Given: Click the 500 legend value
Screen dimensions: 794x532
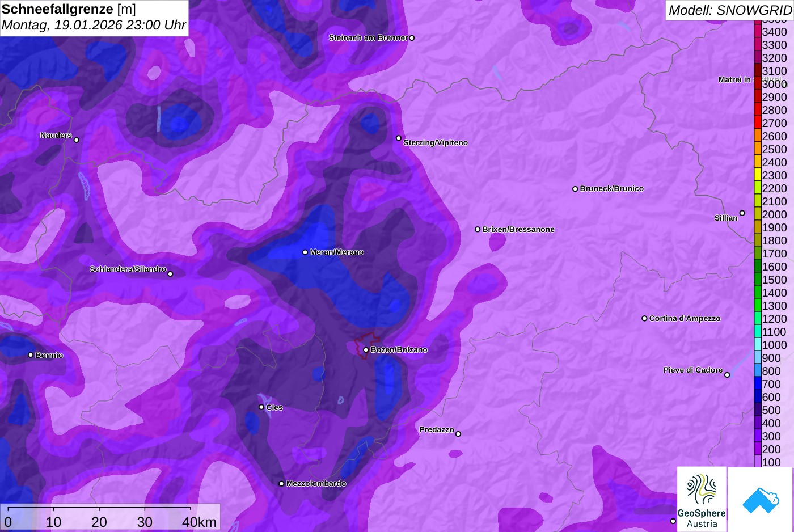Looking at the screenshot, I should click(x=771, y=410).
